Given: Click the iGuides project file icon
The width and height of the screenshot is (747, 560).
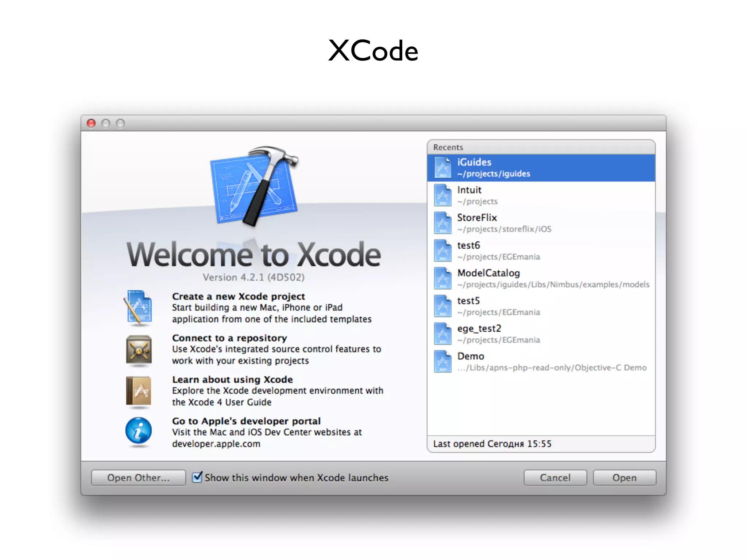Looking at the screenshot, I should pos(443,168).
